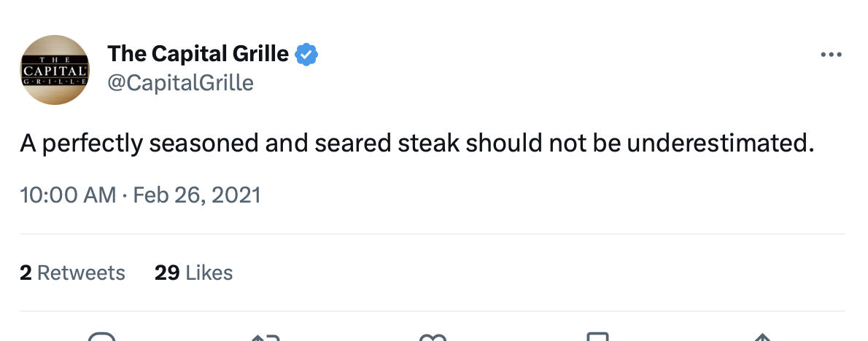View the 2 Retweets list

72,273
